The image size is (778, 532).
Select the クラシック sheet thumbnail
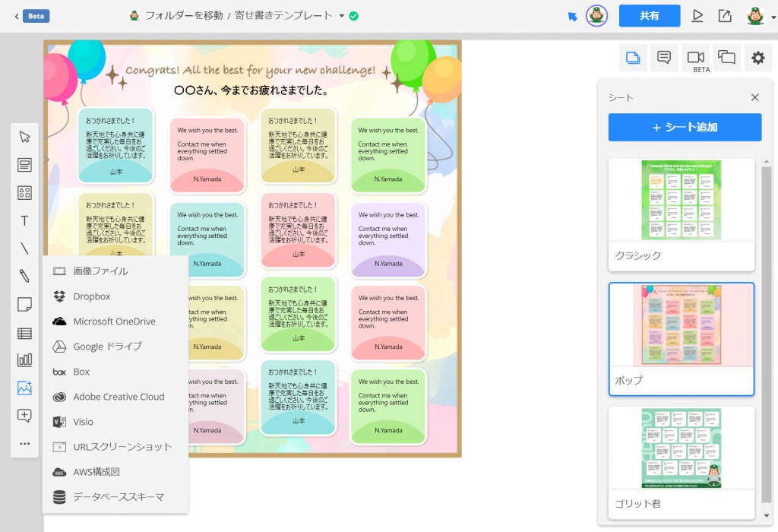pos(681,201)
